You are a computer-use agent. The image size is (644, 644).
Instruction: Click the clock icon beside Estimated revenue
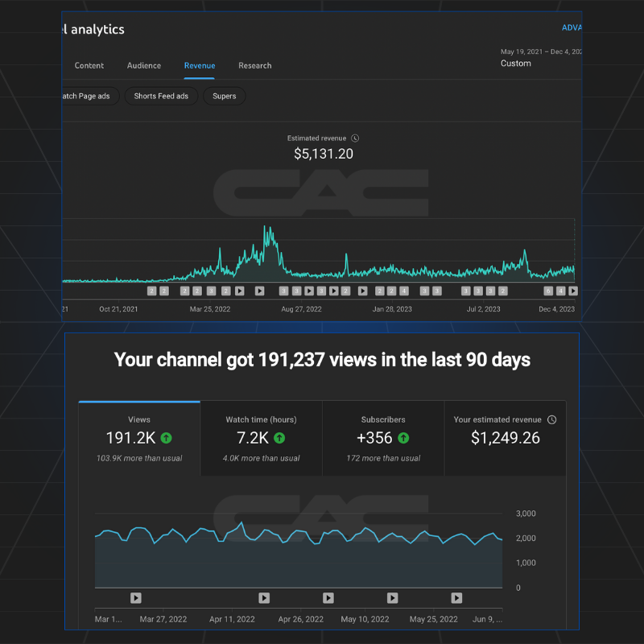355,138
